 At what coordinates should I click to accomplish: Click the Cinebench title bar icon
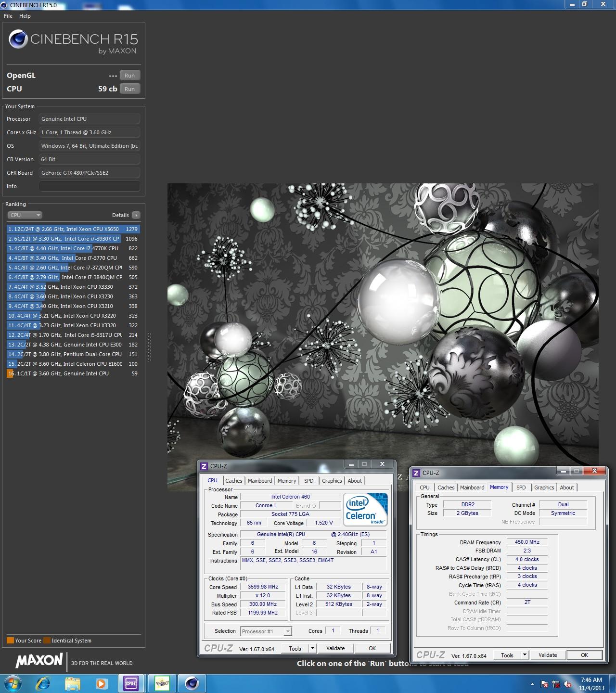tap(4, 5)
